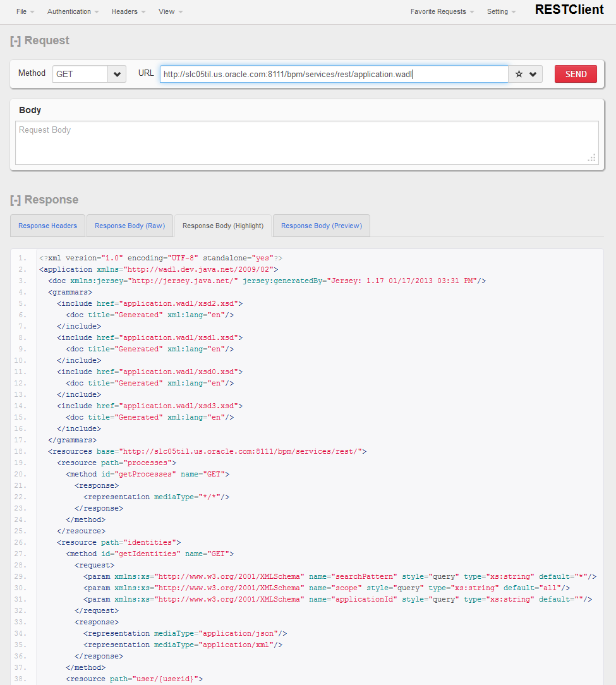This screenshot has height=685, width=616.
Task: Click inside the URL input field
Action: [x=334, y=74]
